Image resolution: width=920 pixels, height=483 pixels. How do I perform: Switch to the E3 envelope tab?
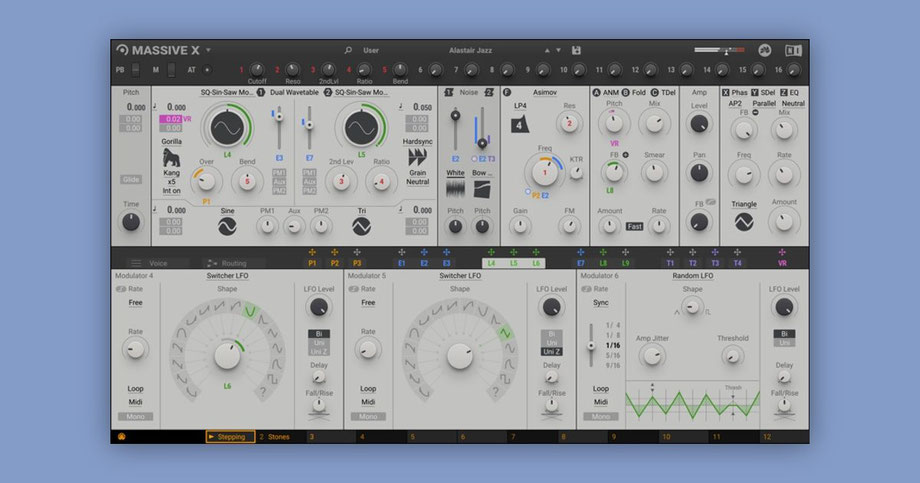click(447, 264)
